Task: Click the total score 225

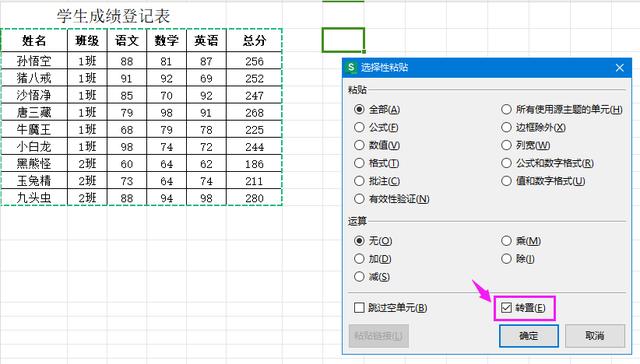Action: 254,129
